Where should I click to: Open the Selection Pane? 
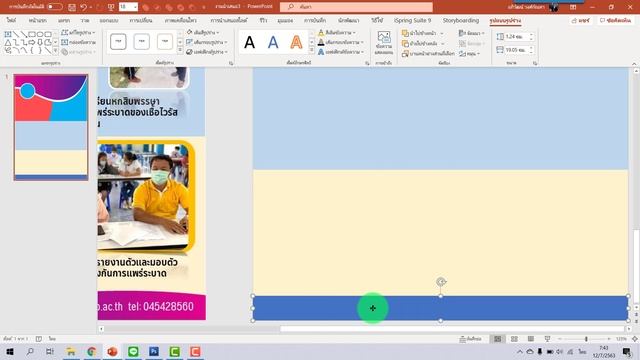pyautogui.click(x=428, y=53)
